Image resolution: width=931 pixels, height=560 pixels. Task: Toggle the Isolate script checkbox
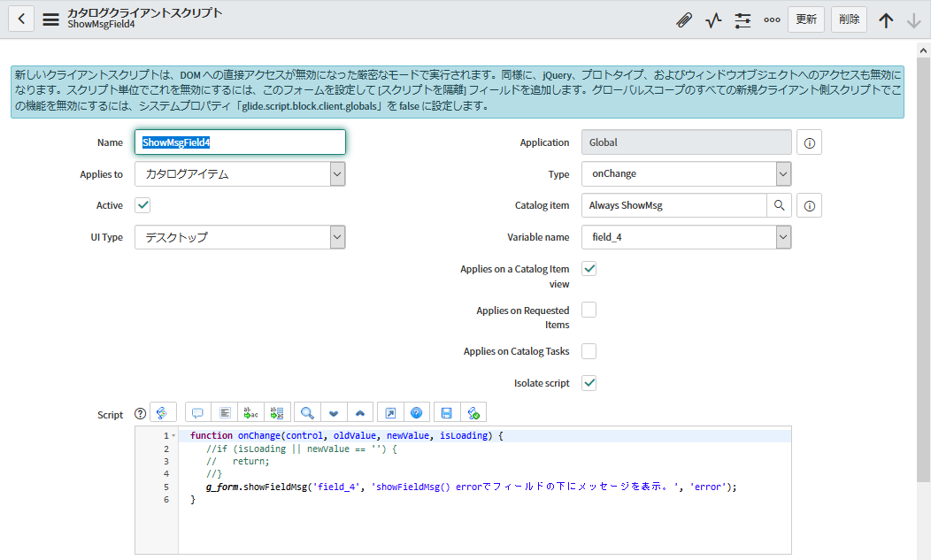(589, 383)
